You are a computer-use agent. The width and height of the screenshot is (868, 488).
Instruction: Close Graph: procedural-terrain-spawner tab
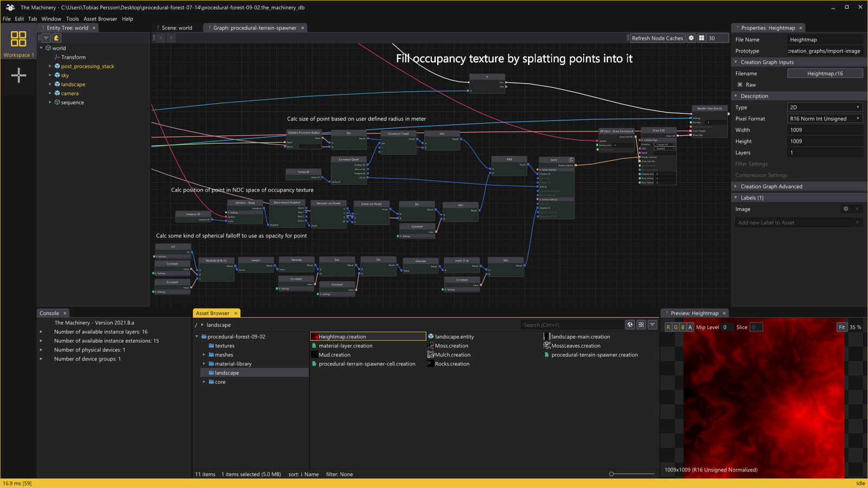(x=303, y=28)
